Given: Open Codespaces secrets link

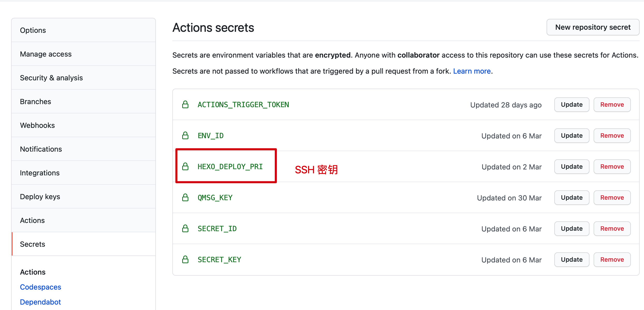Looking at the screenshot, I should tap(41, 287).
